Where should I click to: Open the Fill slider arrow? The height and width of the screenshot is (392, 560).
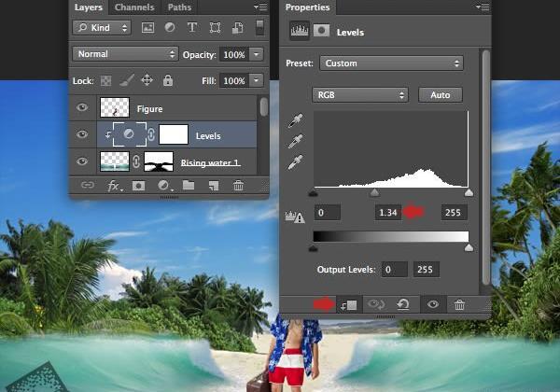pyautogui.click(x=256, y=80)
